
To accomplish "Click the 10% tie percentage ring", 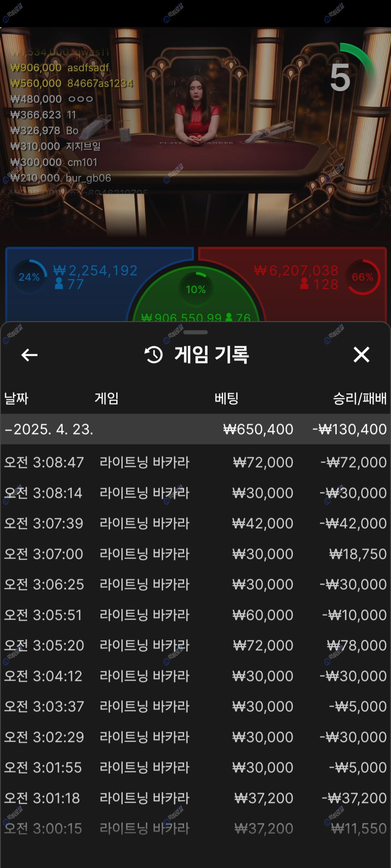I will point(196,289).
